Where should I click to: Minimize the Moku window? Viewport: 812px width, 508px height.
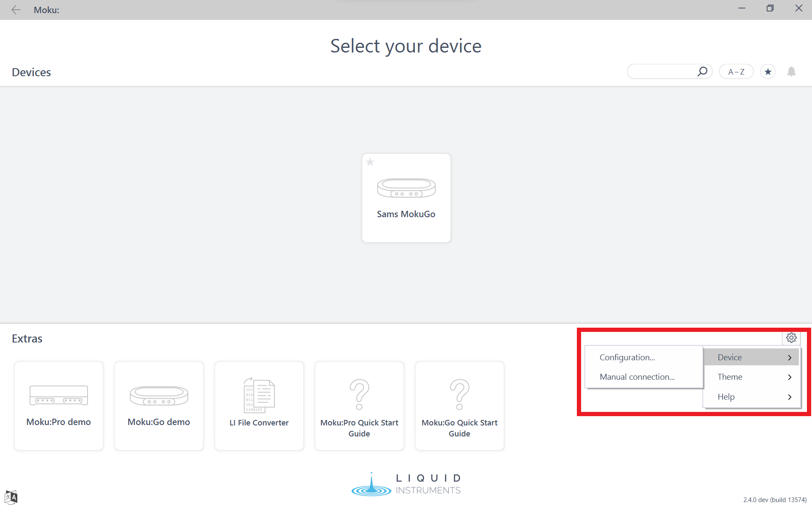tap(742, 8)
